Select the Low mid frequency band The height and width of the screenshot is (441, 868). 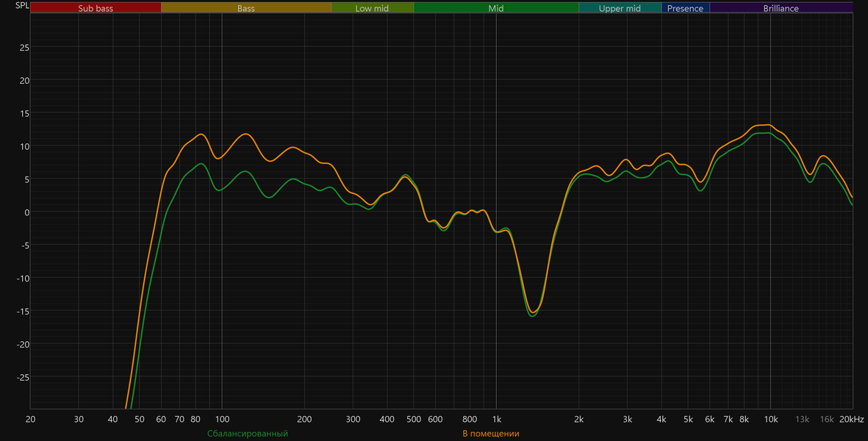click(373, 8)
